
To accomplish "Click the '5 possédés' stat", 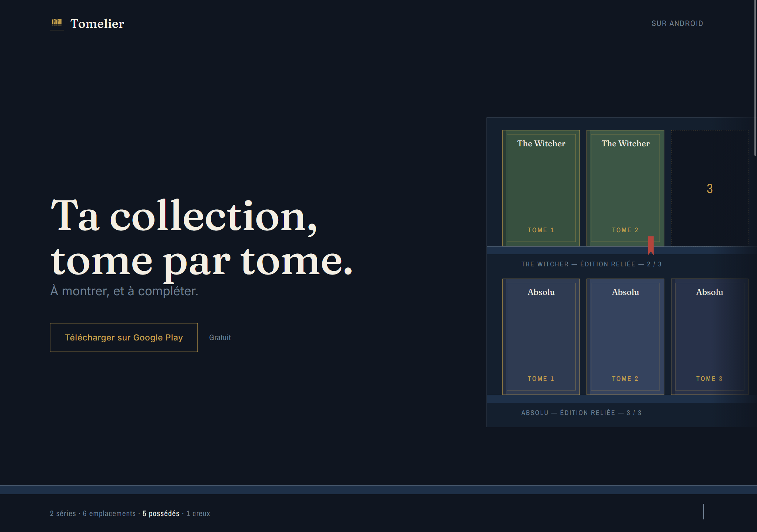I will [x=161, y=513].
